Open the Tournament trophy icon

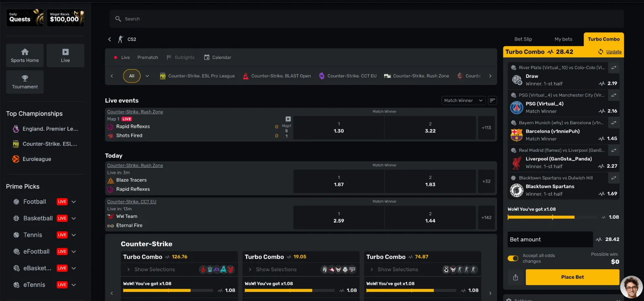point(25,78)
